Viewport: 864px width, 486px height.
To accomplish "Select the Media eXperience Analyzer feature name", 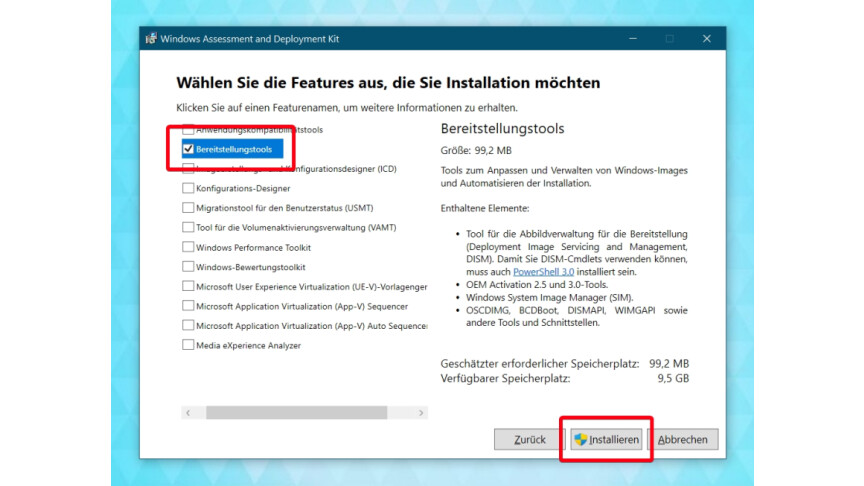I will pos(249,345).
